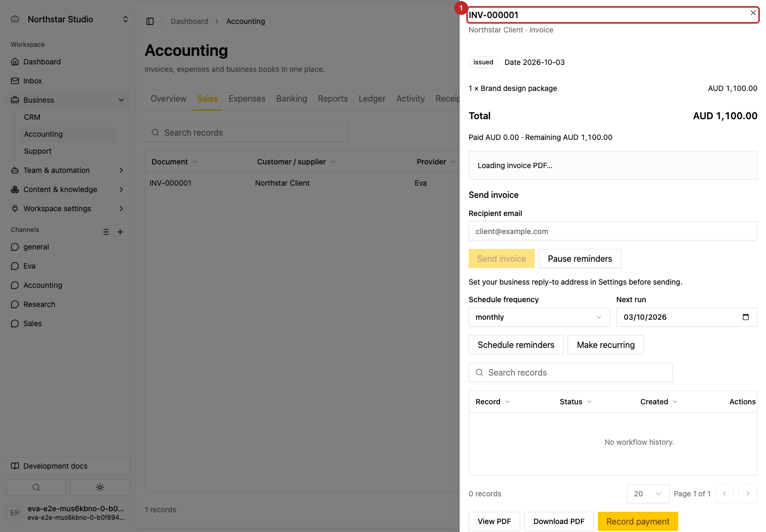
Task: Click the Pause reminders button
Action: tap(580, 259)
